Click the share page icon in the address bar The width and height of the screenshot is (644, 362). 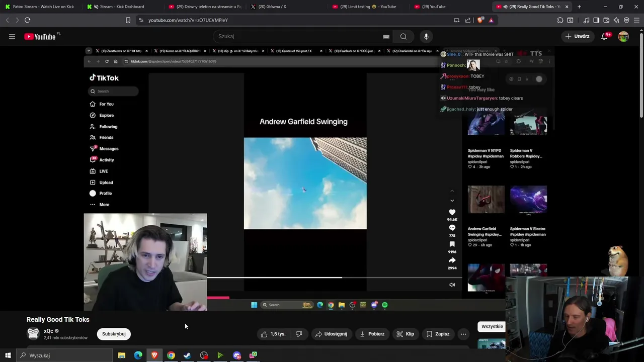click(x=468, y=20)
